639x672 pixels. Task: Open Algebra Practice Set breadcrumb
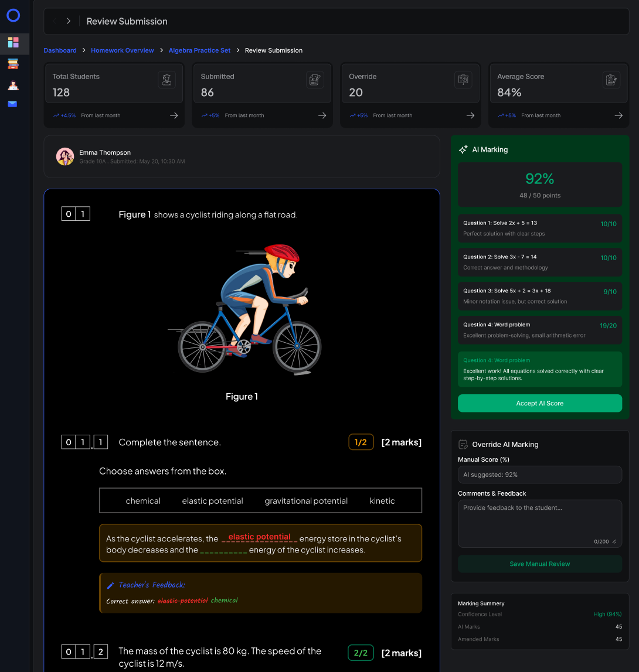click(199, 50)
